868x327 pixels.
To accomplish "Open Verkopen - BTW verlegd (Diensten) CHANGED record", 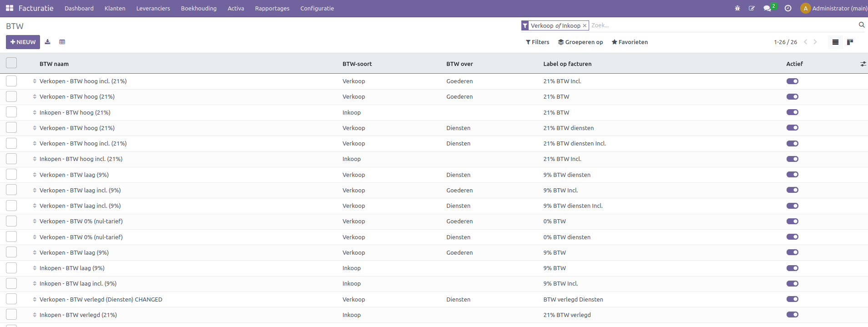I will tap(101, 299).
